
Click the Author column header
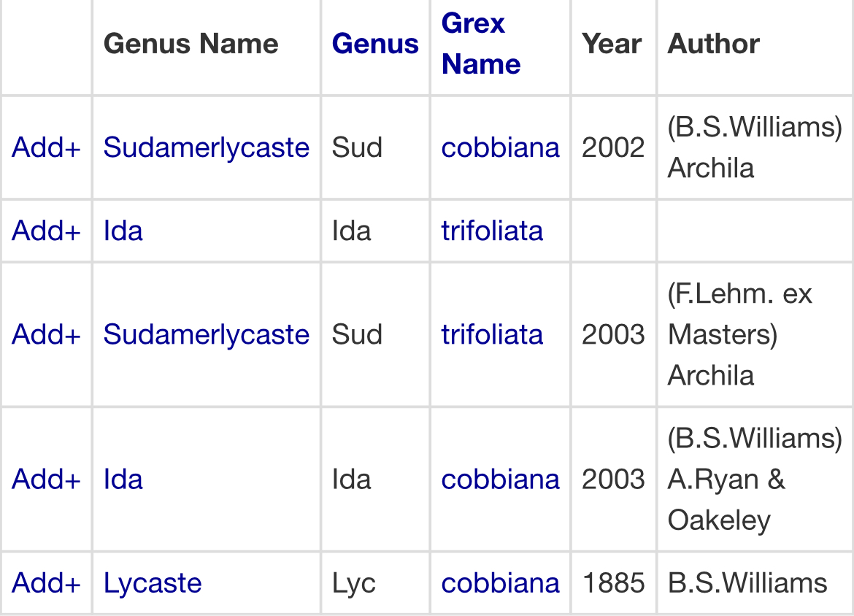coord(713,44)
